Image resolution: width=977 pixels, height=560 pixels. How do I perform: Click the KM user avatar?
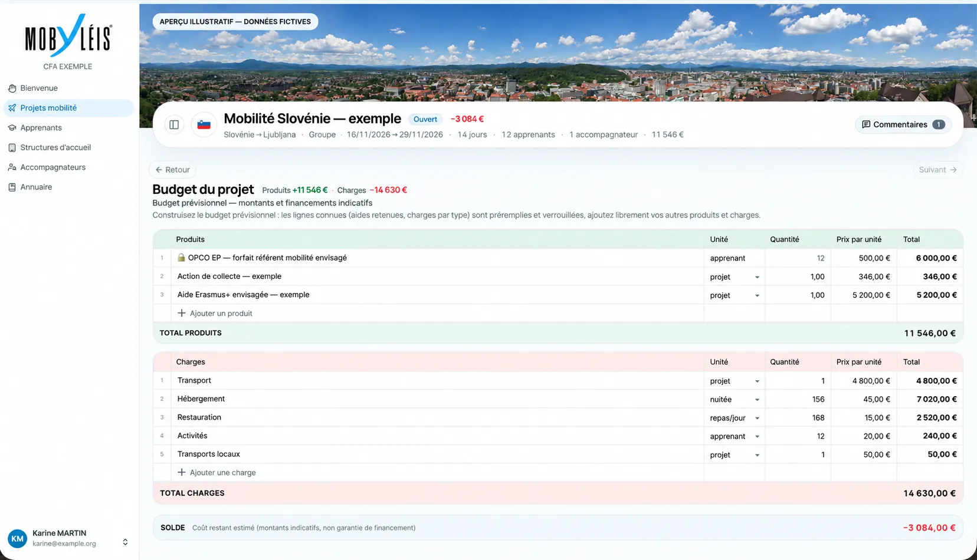click(18, 538)
